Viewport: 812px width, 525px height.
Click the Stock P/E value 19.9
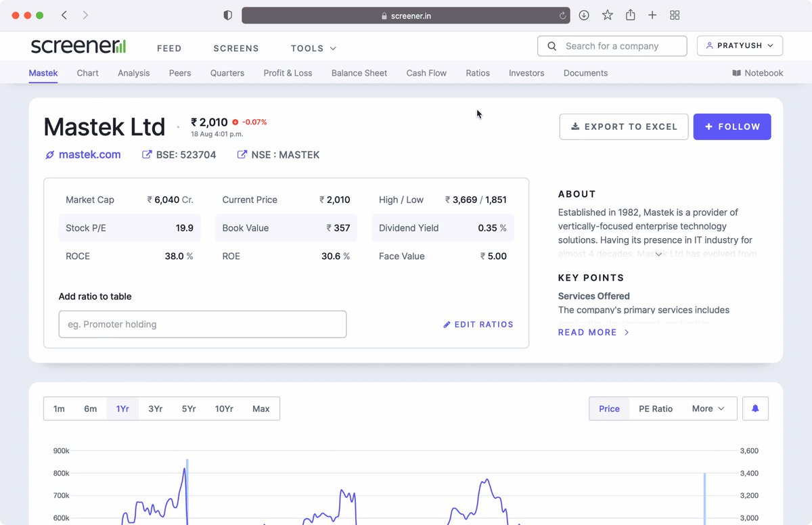[x=185, y=228]
